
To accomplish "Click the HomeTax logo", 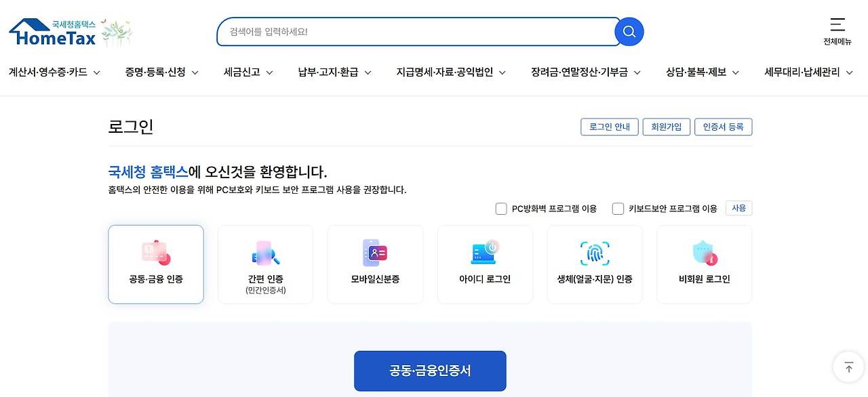I will [53, 33].
